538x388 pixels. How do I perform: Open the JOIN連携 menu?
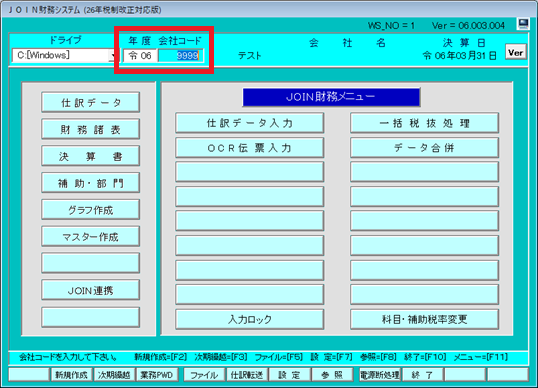click(x=91, y=290)
